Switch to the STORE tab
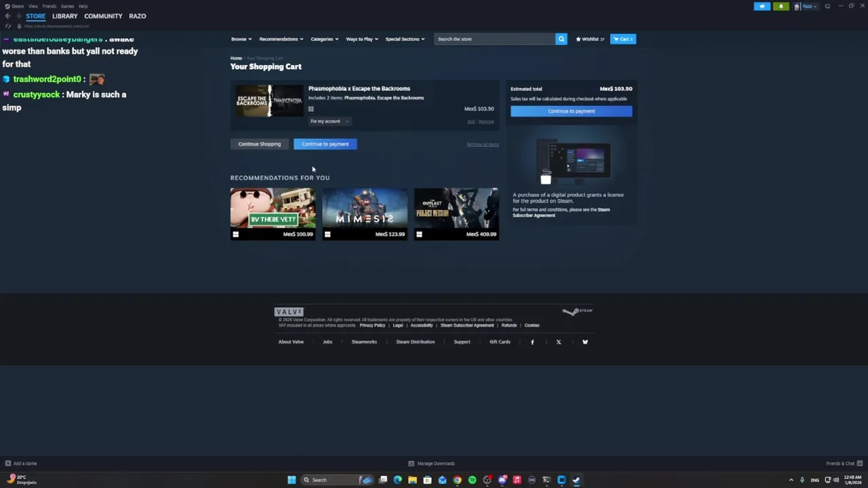 [x=35, y=16]
